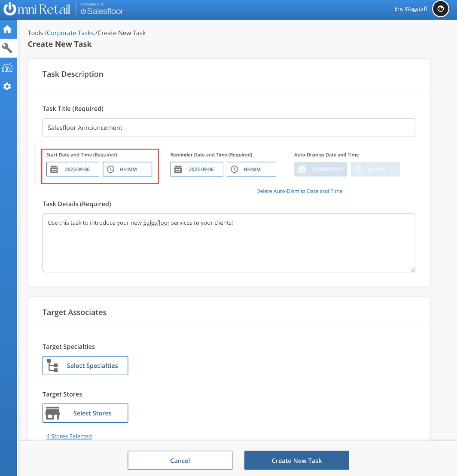Click the Select Stores button

tap(85, 413)
